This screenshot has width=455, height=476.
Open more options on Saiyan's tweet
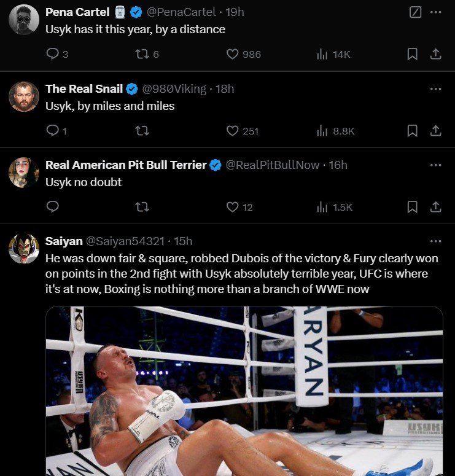435,241
